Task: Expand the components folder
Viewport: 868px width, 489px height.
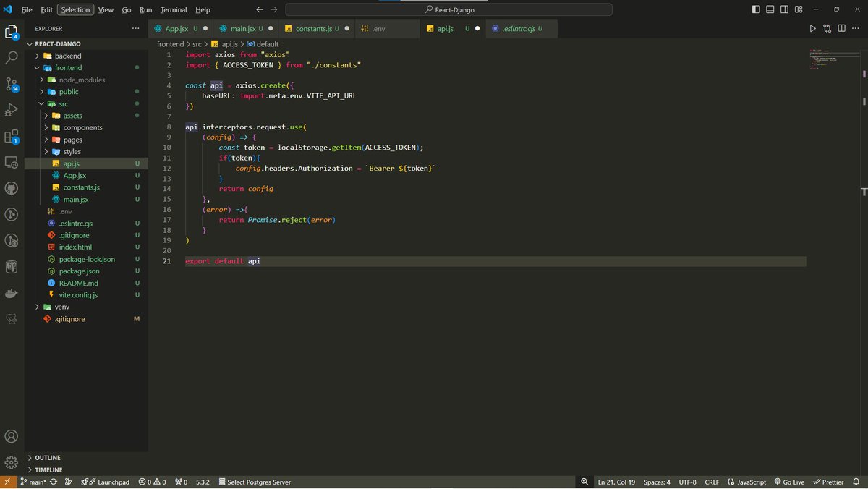Action: click(86, 127)
